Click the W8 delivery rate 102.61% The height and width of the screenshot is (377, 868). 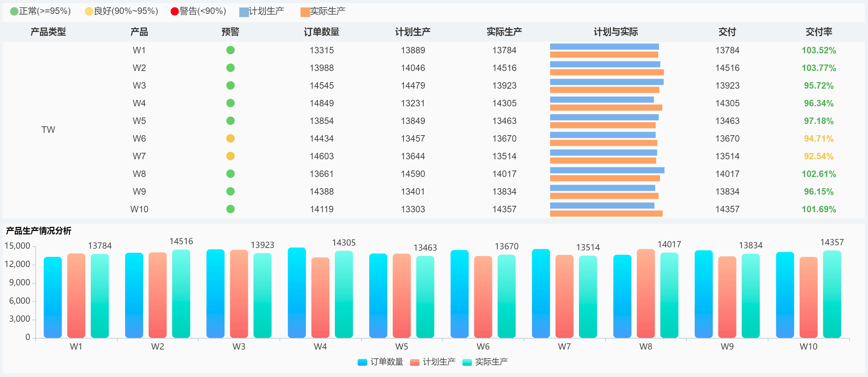(818, 174)
